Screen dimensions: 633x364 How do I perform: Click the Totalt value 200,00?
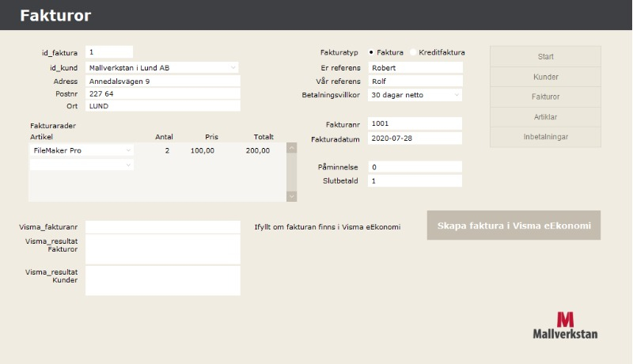tap(258, 150)
